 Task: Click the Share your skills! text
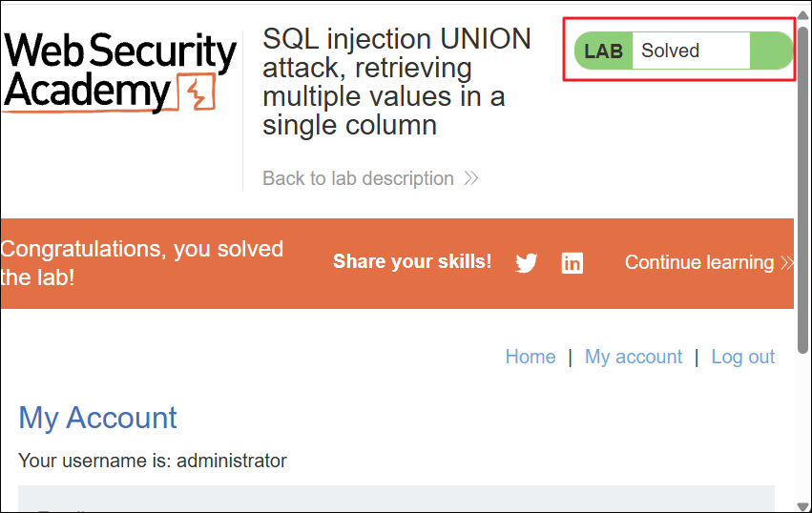(x=412, y=261)
